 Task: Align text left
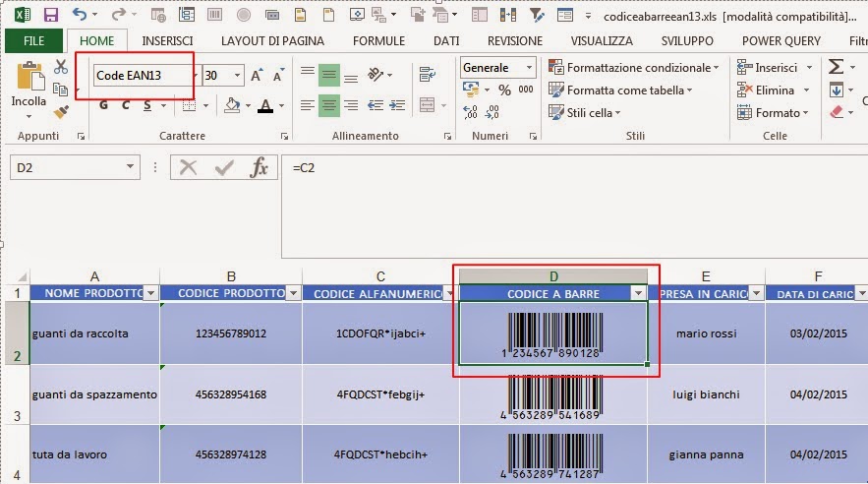[308, 105]
